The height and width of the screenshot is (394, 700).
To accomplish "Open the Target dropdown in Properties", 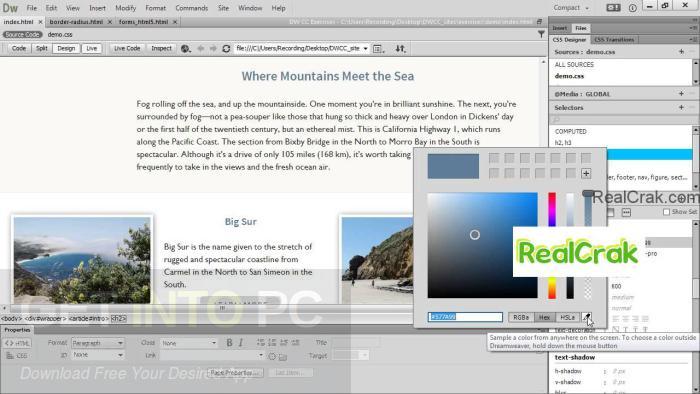I will click(350, 356).
